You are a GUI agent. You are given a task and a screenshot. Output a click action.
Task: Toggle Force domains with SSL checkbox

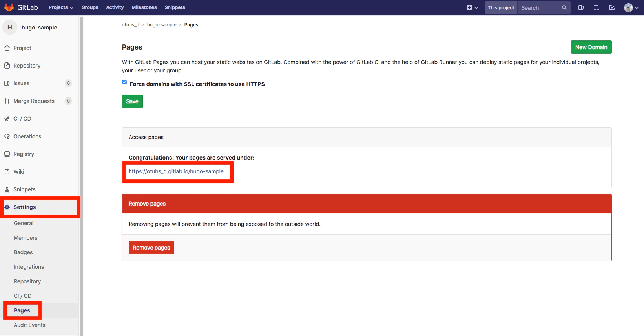click(x=124, y=82)
